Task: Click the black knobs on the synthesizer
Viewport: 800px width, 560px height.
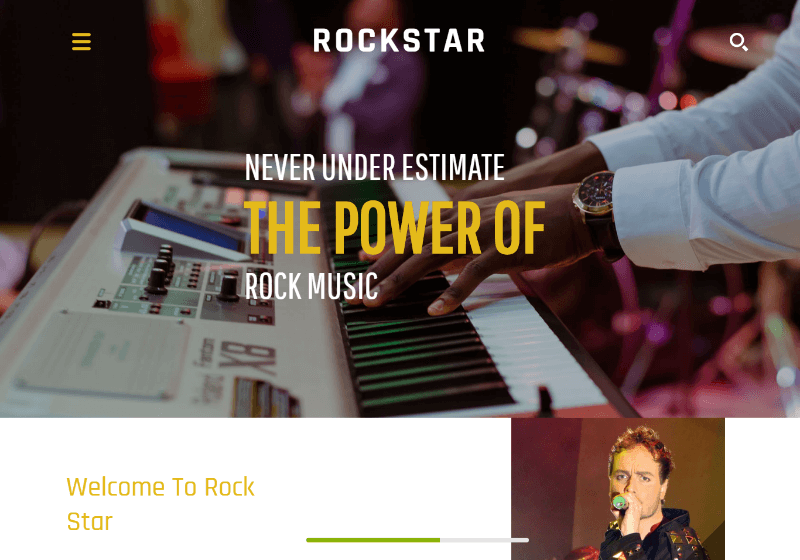Action: coord(164,271)
